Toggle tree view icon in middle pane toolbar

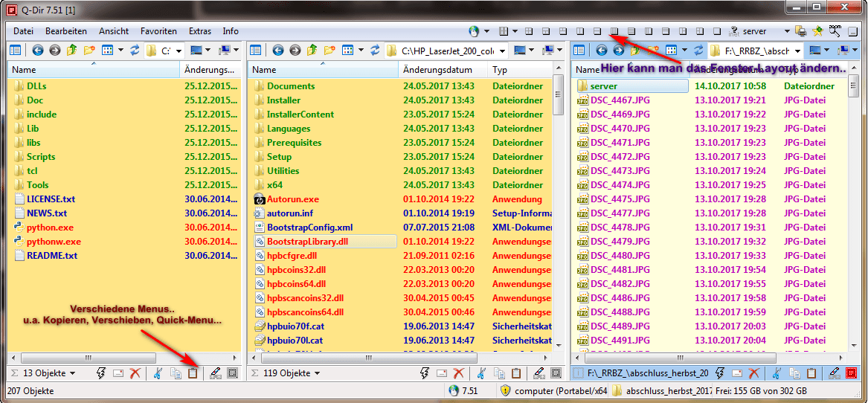[x=256, y=51]
